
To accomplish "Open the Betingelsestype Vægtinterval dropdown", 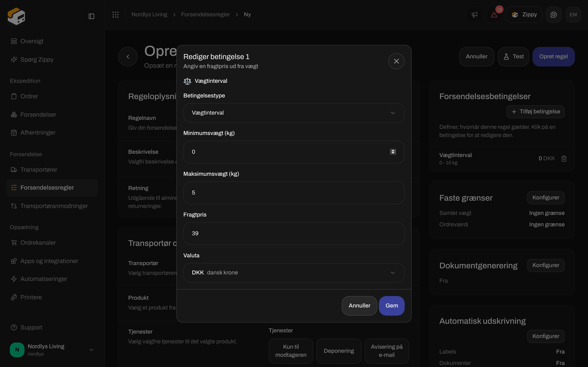I will click(294, 113).
